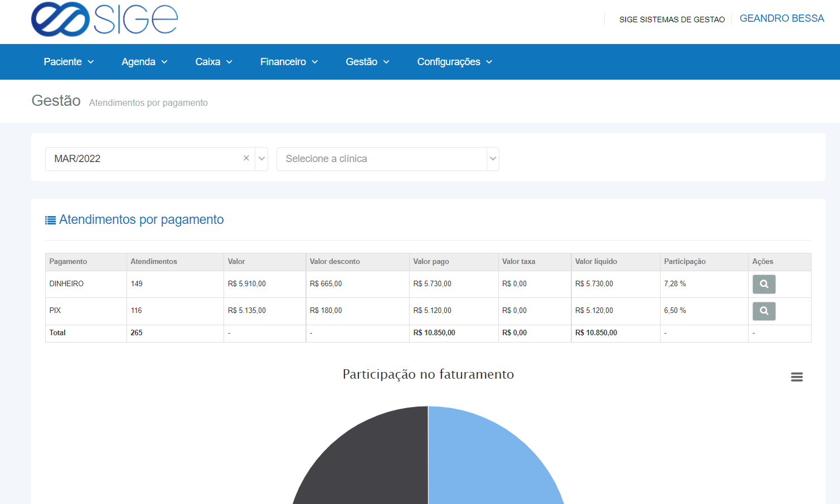This screenshot has width=840, height=504.
Task: Click the MAR/2022 month field
Action: pyautogui.click(x=156, y=159)
